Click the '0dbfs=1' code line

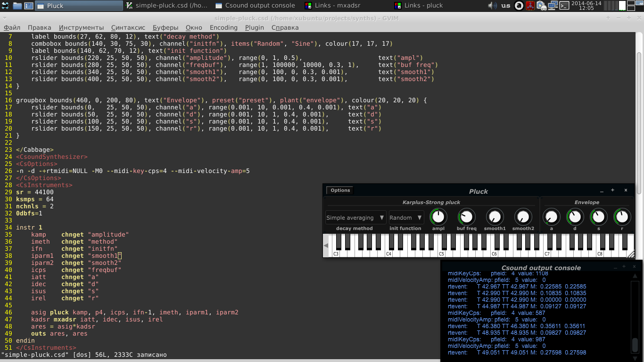29,214
